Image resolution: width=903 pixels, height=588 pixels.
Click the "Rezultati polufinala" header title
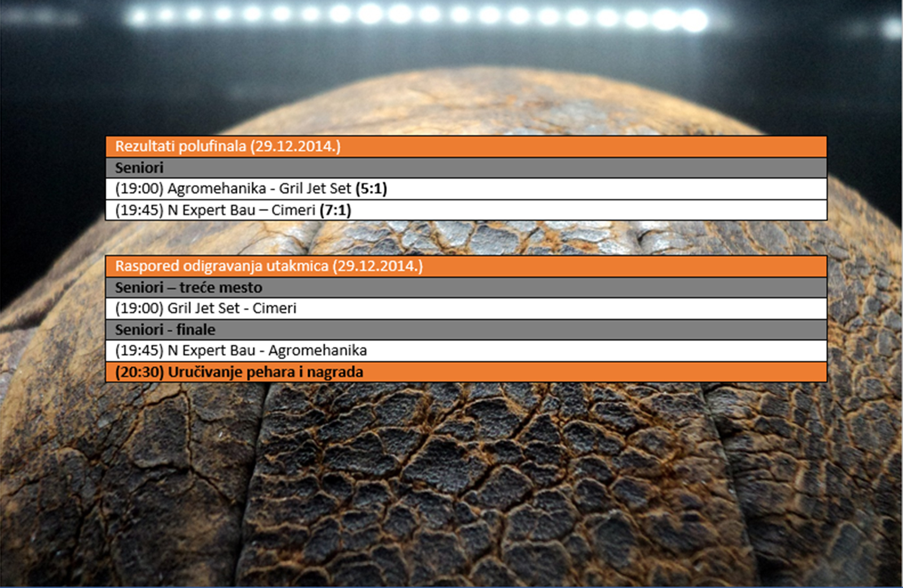tap(181, 147)
